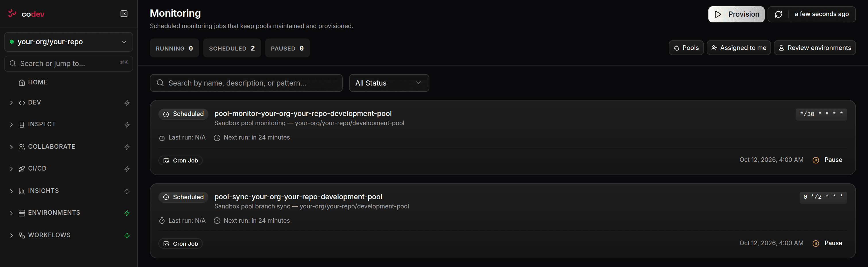Open the All Status filter dropdown
Screen dimensions: 868x267
[389, 83]
